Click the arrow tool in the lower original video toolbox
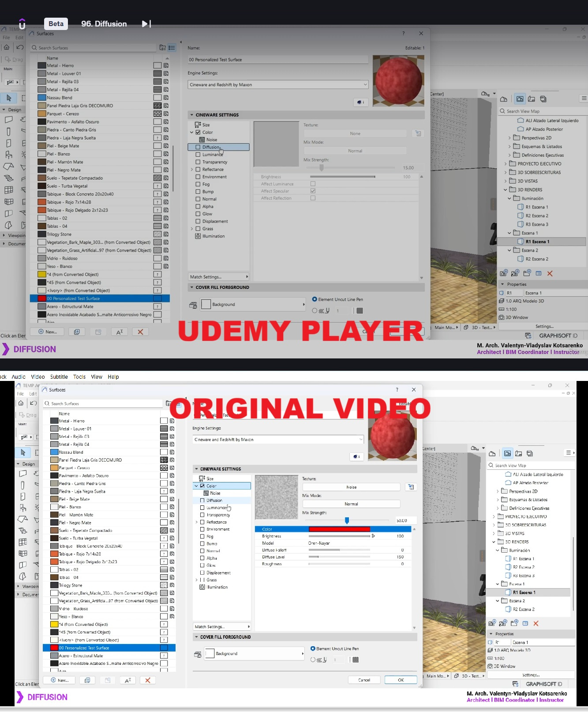Screen dimensions: 588x712 (x=23, y=452)
